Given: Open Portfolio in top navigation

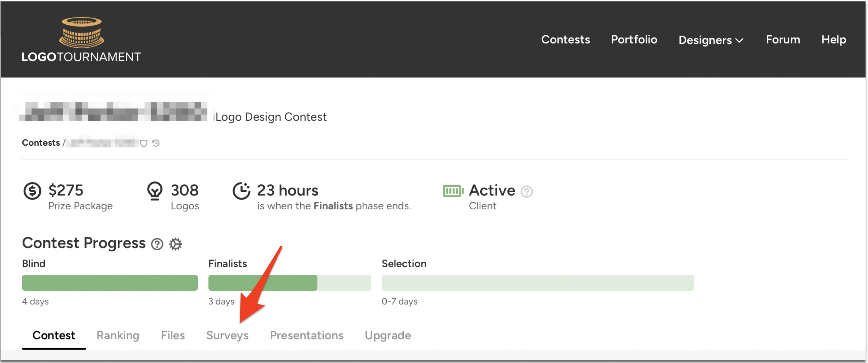Looking at the screenshot, I should (634, 39).
